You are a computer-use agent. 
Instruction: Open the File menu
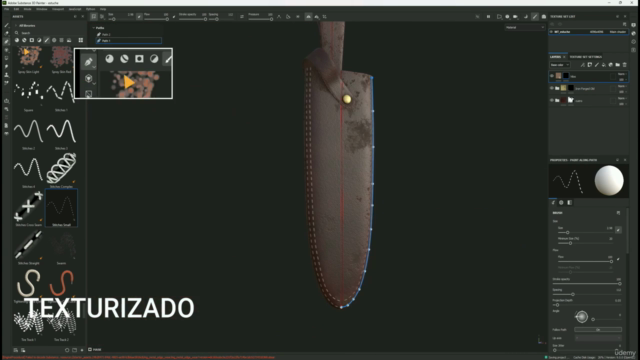(x=6, y=9)
